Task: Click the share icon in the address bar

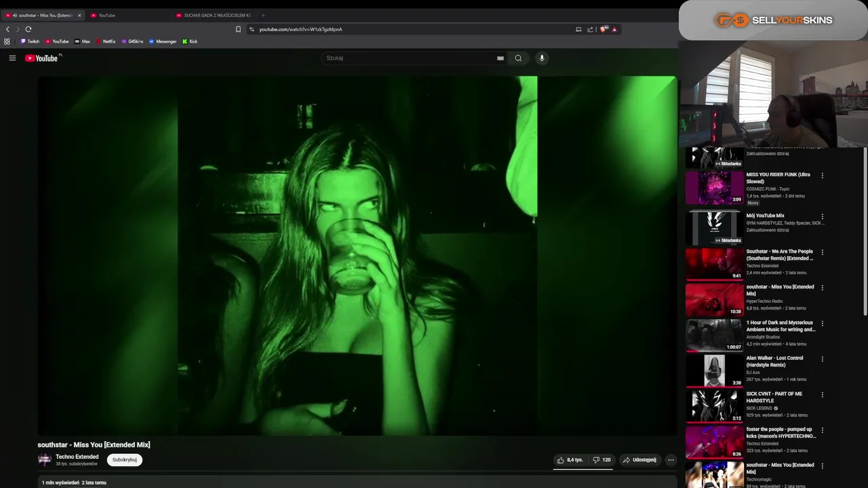Action: click(x=590, y=29)
